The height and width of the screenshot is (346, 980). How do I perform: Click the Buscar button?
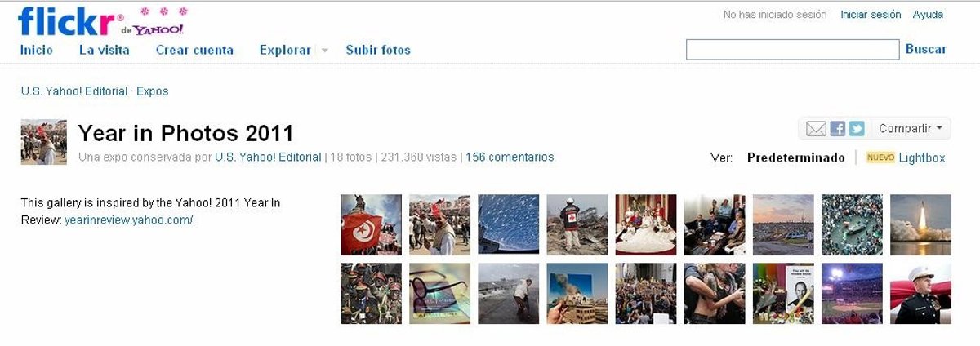tap(926, 49)
